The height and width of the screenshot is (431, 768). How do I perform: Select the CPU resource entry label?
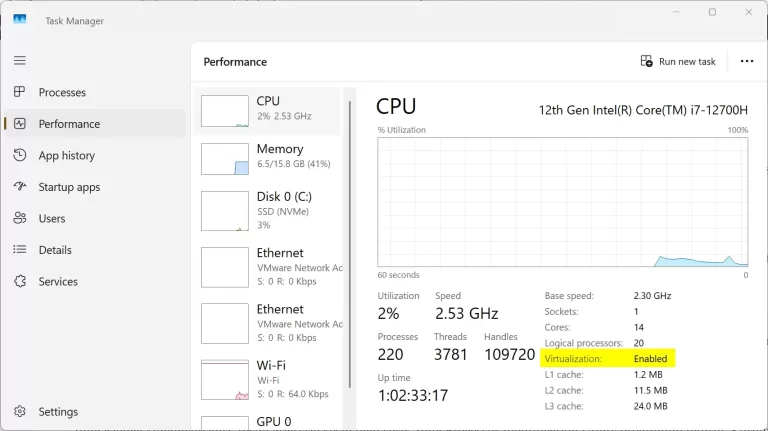tap(268, 101)
